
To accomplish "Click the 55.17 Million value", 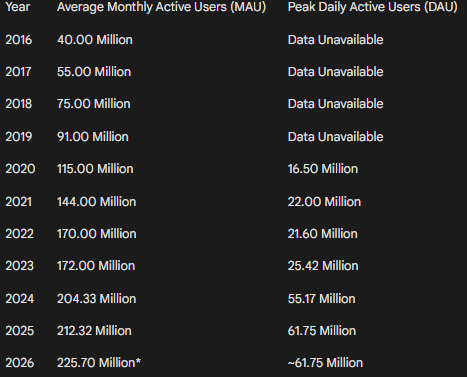I will click(322, 299).
